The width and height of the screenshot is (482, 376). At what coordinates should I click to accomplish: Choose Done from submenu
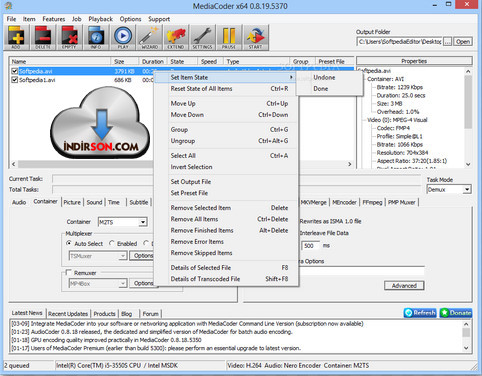(321, 89)
